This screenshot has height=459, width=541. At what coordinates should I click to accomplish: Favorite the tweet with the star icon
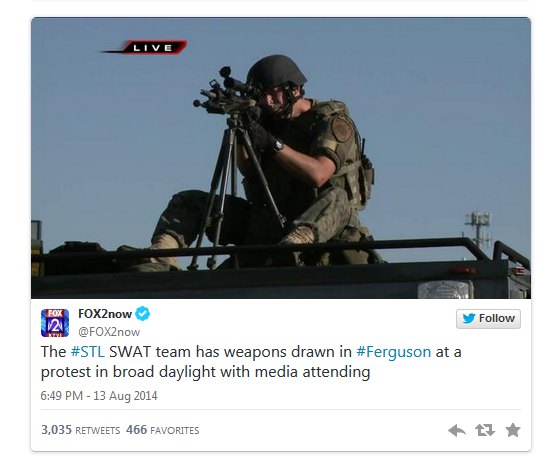point(513,430)
